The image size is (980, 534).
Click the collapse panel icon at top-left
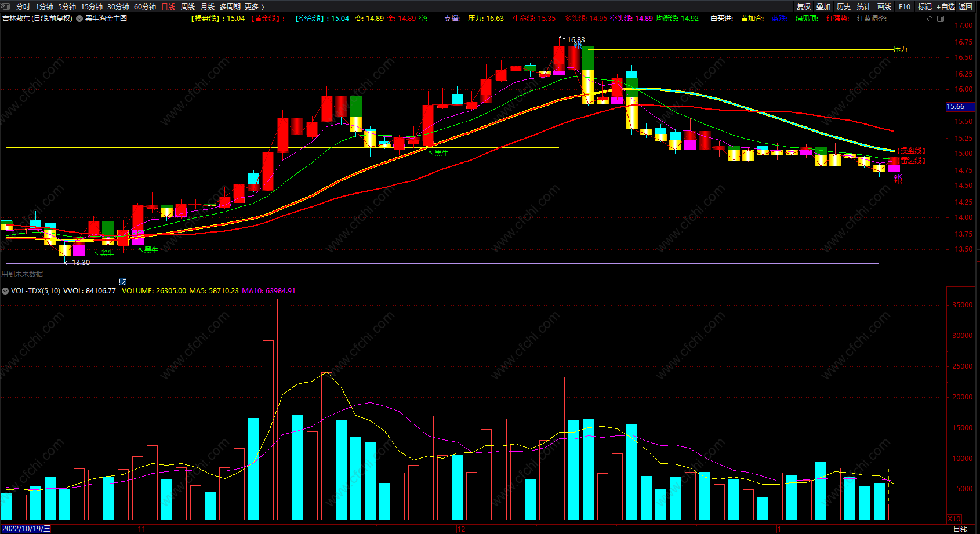click(x=6, y=6)
